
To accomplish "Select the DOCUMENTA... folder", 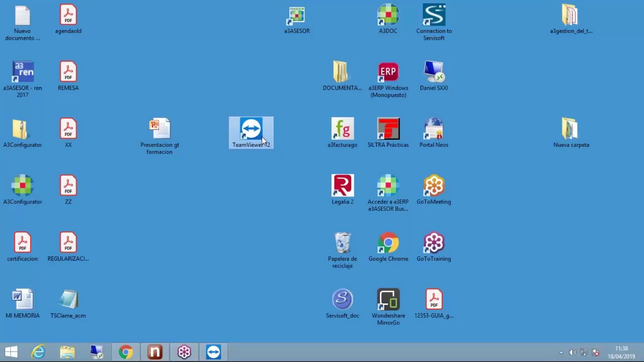I will point(342,76).
